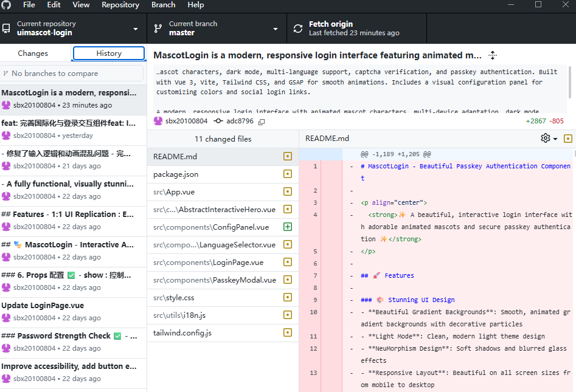This screenshot has width=576, height=392.
Task: Select package.json in changed files
Action: click(223, 174)
